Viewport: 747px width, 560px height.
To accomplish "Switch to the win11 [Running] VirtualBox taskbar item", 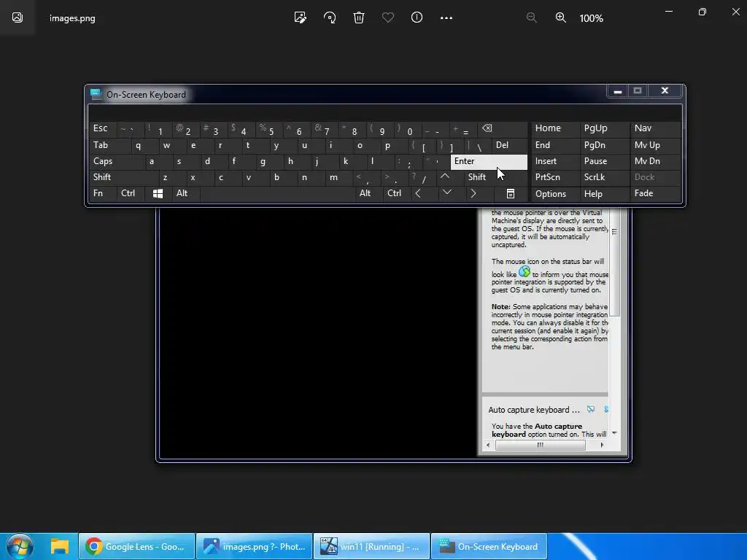I will [x=371, y=547].
